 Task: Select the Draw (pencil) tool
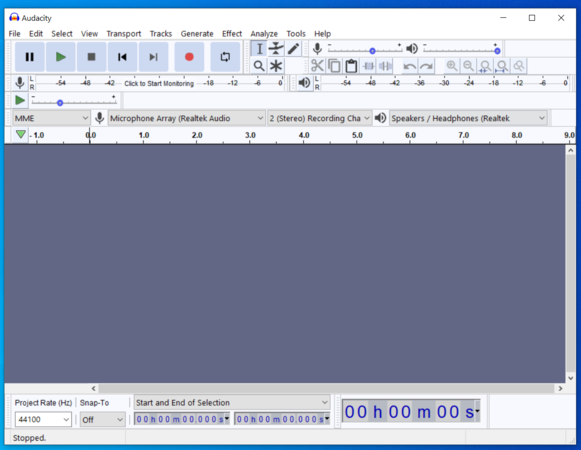coord(293,49)
